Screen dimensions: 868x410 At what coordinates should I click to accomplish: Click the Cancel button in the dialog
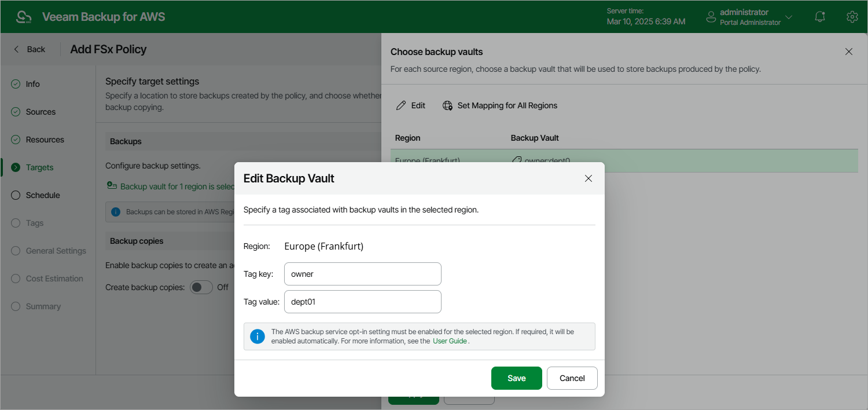[572, 378]
